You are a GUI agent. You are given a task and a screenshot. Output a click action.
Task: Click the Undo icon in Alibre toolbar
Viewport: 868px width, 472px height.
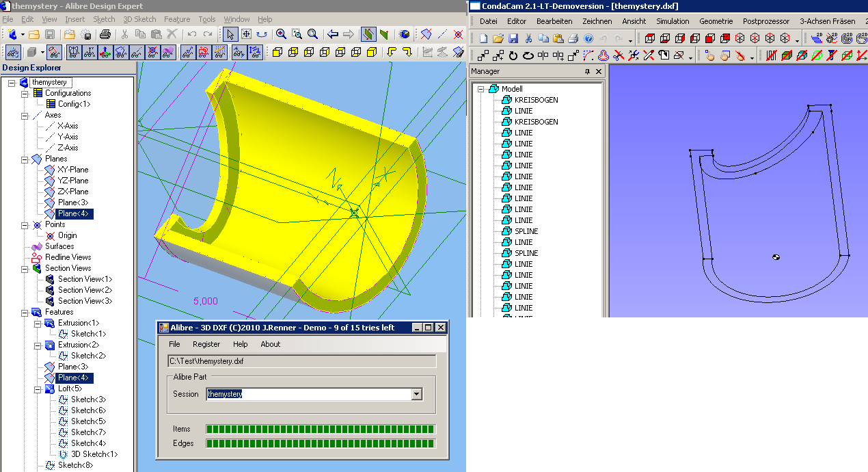(192, 34)
